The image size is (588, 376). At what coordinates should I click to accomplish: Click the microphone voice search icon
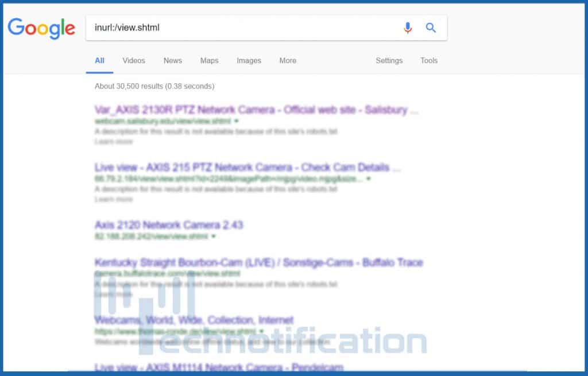408,28
